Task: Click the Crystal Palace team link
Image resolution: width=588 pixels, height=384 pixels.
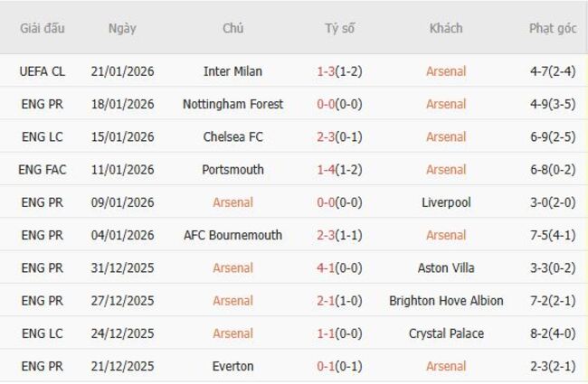Action: [446, 333]
